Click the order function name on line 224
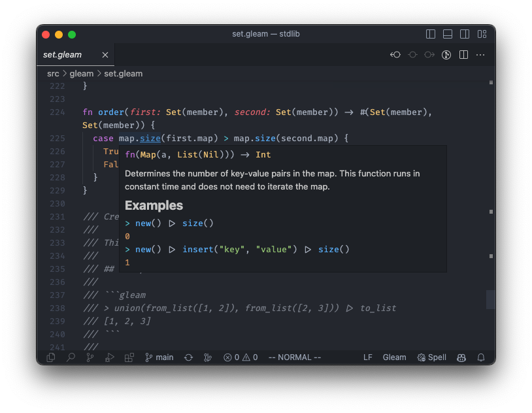532x413 pixels. pyautogui.click(x=111, y=112)
